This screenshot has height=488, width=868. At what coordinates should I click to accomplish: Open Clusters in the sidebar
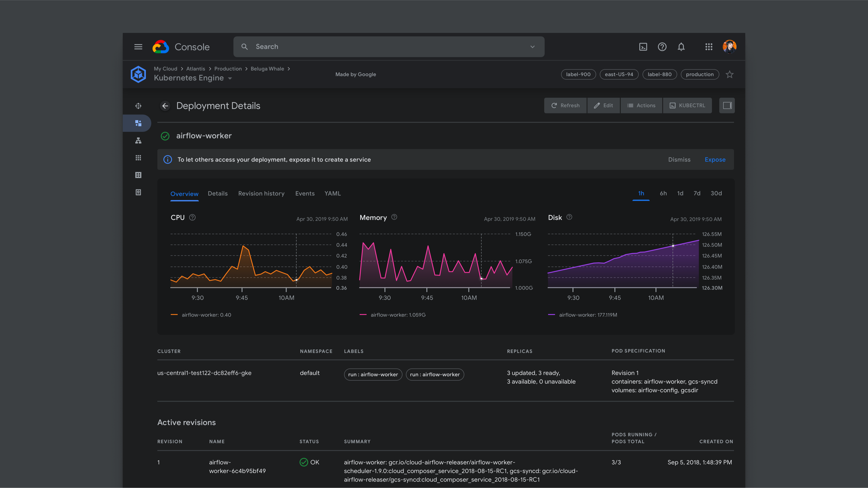[138, 106]
